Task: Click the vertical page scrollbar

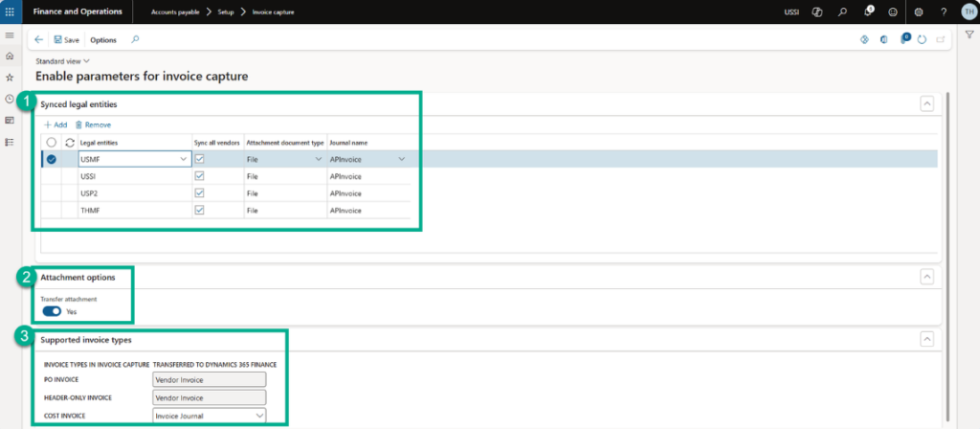Action: click(948, 257)
